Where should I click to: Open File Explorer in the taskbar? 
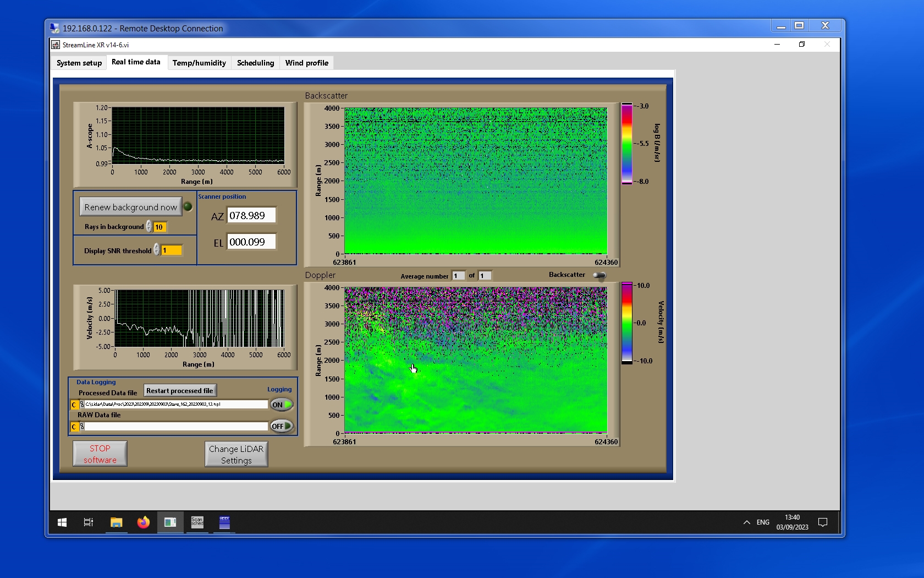pyautogui.click(x=116, y=522)
